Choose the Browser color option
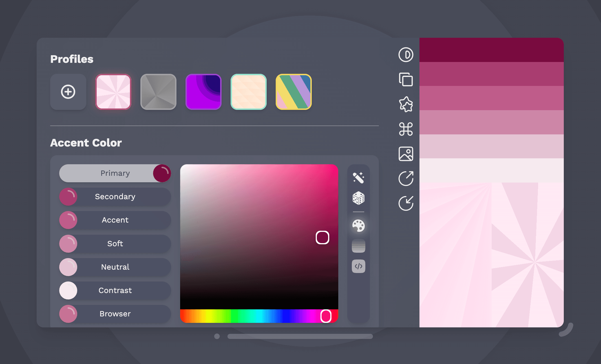The height and width of the screenshot is (364, 601). coord(115,314)
